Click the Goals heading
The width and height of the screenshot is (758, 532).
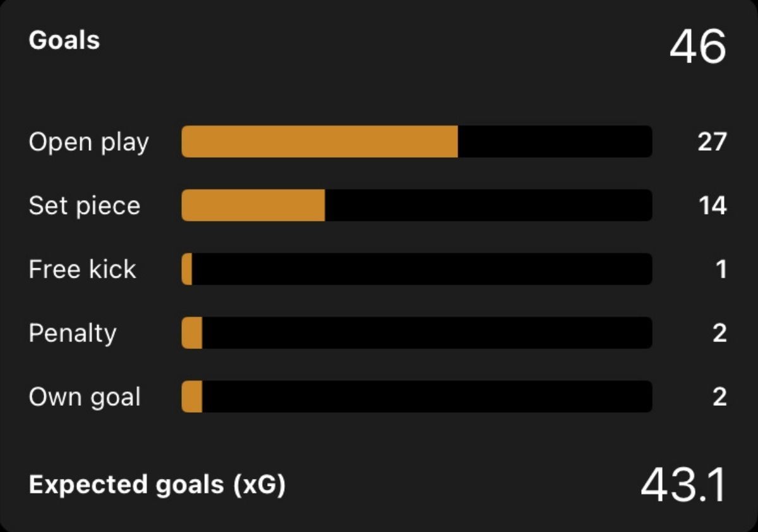point(64,40)
